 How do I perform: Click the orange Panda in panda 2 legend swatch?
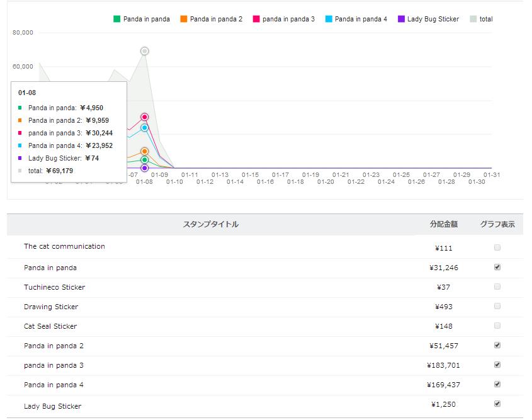point(184,19)
